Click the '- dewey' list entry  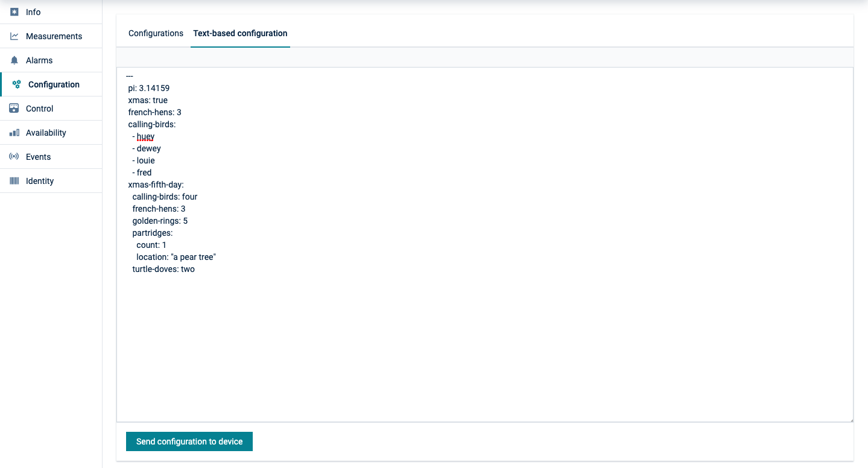147,148
